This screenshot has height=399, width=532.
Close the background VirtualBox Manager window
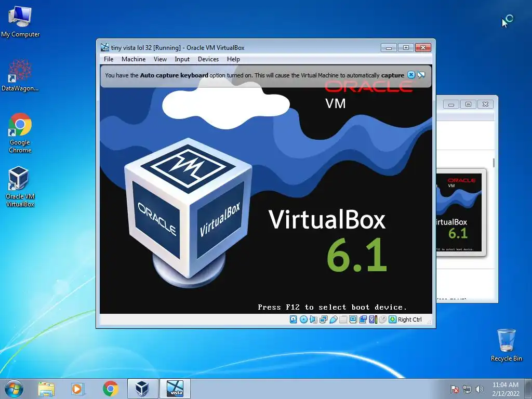pos(485,104)
